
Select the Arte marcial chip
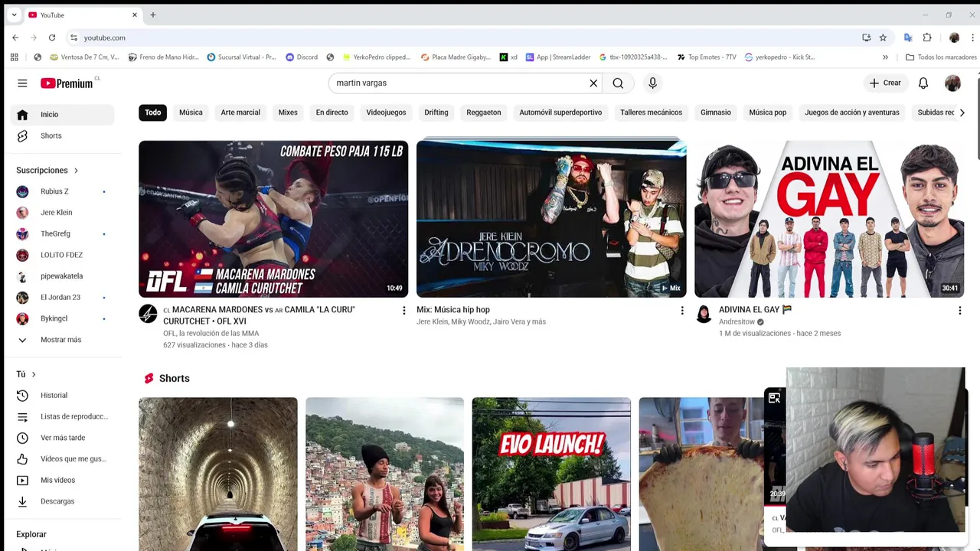click(x=240, y=112)
